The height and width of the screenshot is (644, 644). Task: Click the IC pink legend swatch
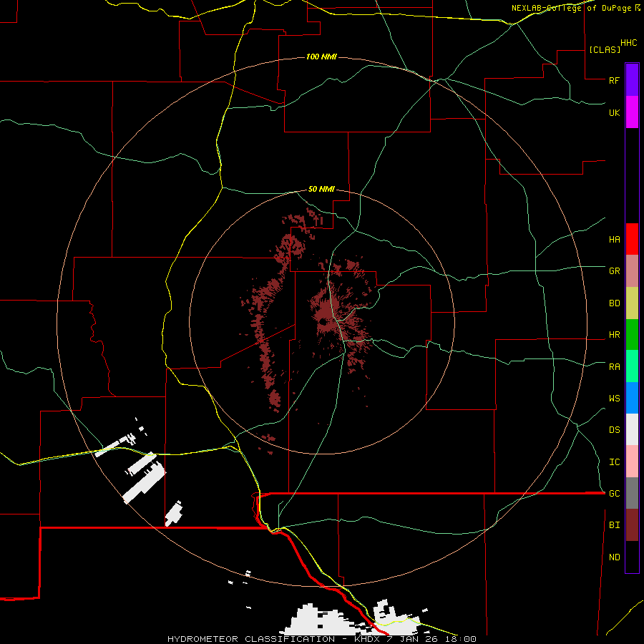(x=632, y=462)
